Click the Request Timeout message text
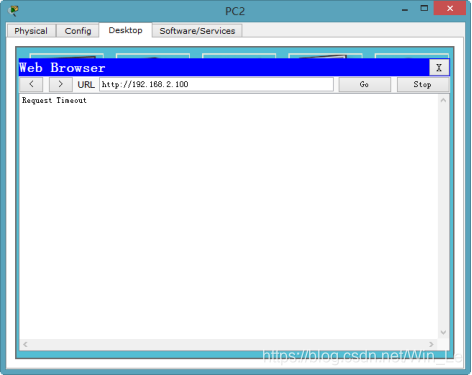 point(54,100)
